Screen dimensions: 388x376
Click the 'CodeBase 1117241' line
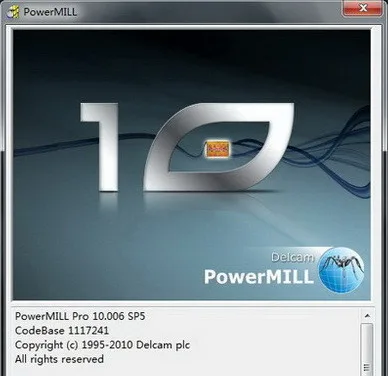pyautogui.click(x=62, y=330)
